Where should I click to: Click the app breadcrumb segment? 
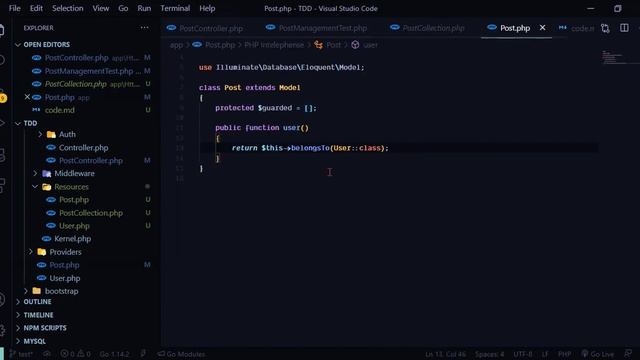point(176,45)
